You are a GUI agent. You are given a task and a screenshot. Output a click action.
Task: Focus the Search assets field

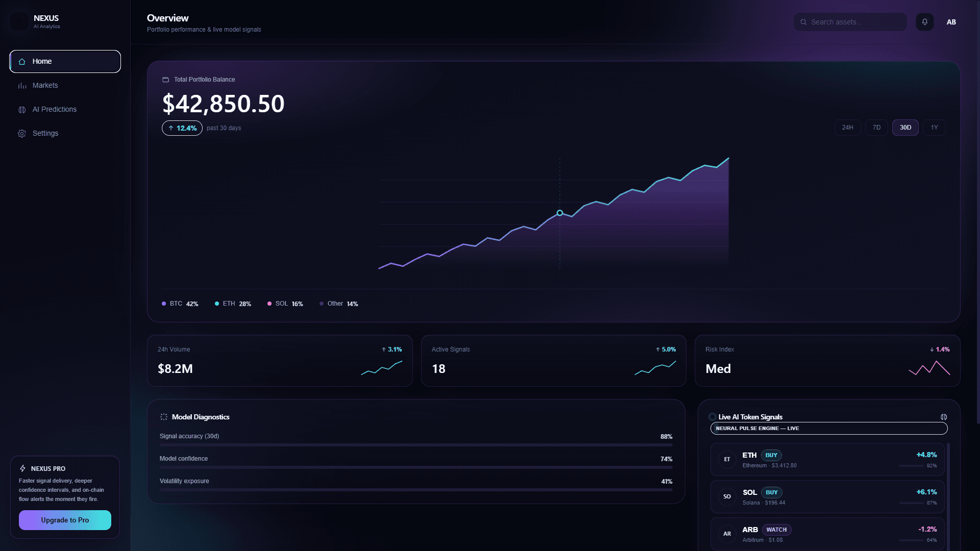click(850, 22)
